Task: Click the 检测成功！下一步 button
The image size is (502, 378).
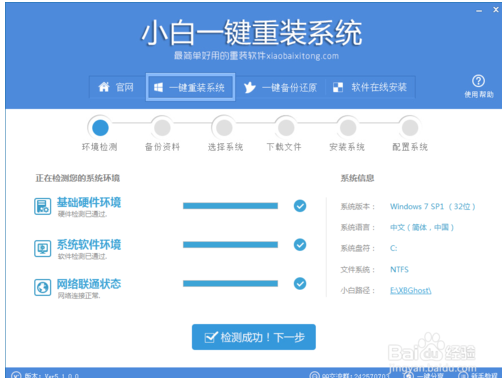Action: click(x=254, y=337)
